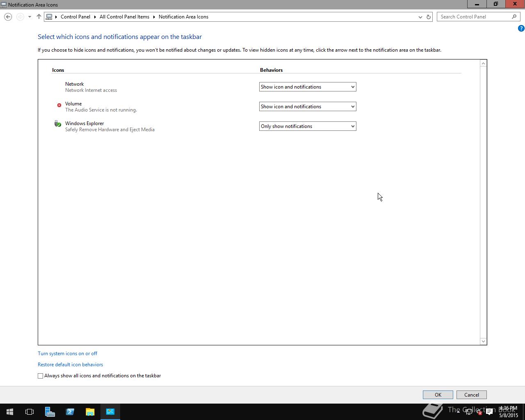Open the Windows Start button

click(x=10, y=412)
